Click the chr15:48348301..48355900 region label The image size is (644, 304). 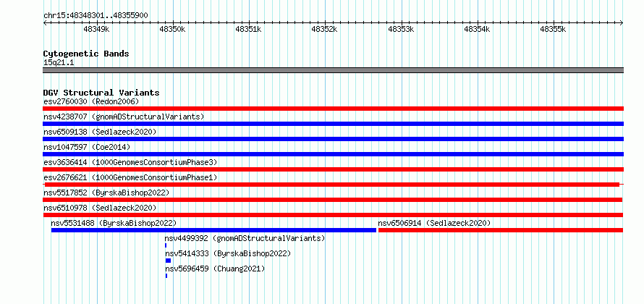point(96,16)
